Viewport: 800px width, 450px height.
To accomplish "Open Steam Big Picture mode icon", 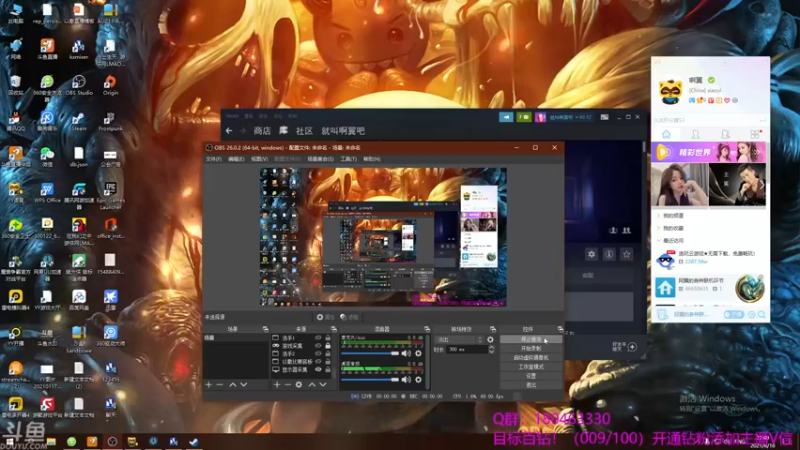I will click(604, 117).
